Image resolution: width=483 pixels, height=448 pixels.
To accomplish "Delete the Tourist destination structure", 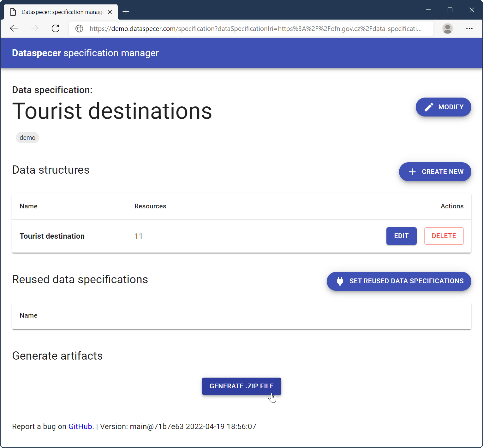I will [x=444, y=236].
